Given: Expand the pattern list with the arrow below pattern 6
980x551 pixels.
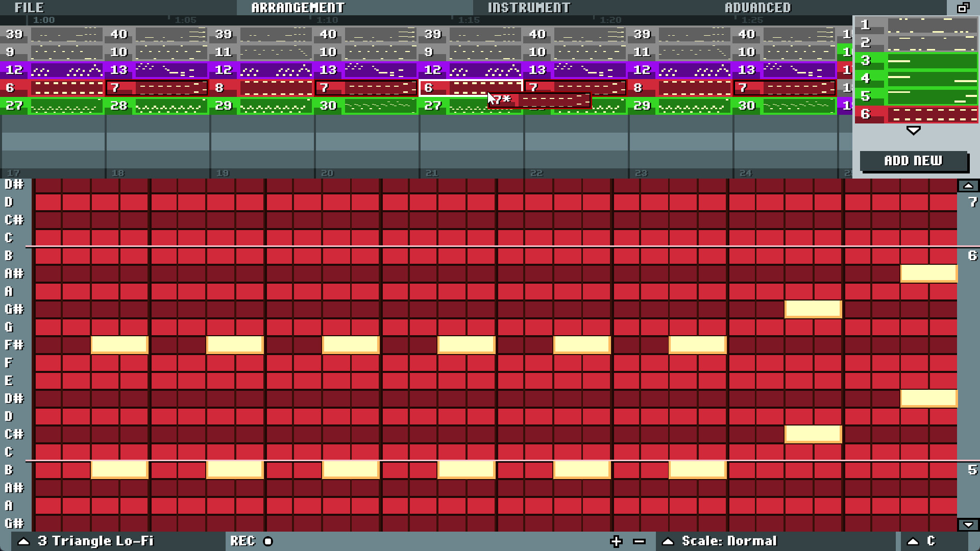Looking at the screenshot, I should [x=913, y=130].
